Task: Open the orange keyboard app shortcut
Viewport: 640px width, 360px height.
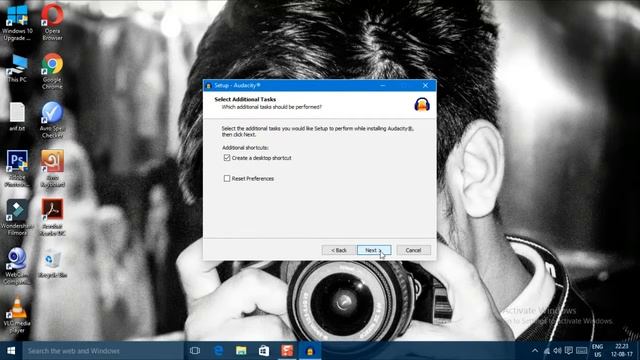Action: pos(52,169)
